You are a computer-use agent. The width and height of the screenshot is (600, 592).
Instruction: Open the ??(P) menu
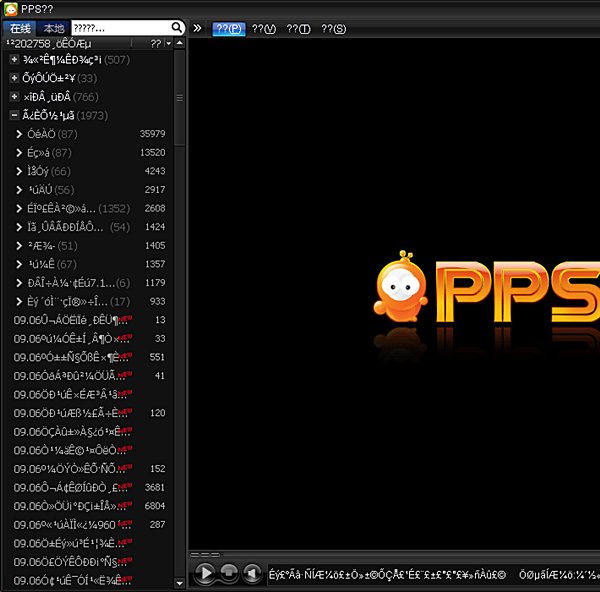(228, 29)
